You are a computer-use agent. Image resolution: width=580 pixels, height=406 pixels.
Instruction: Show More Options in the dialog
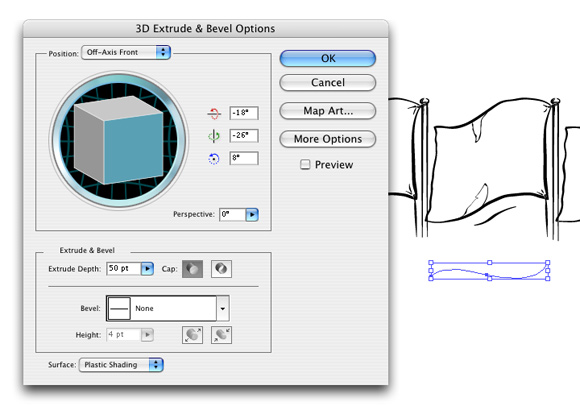(x=328, y=139)
